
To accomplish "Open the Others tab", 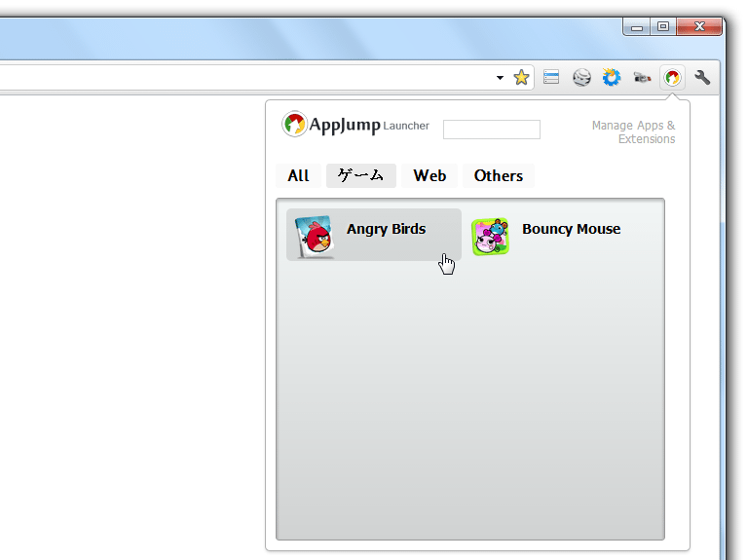I will point(499,176).
